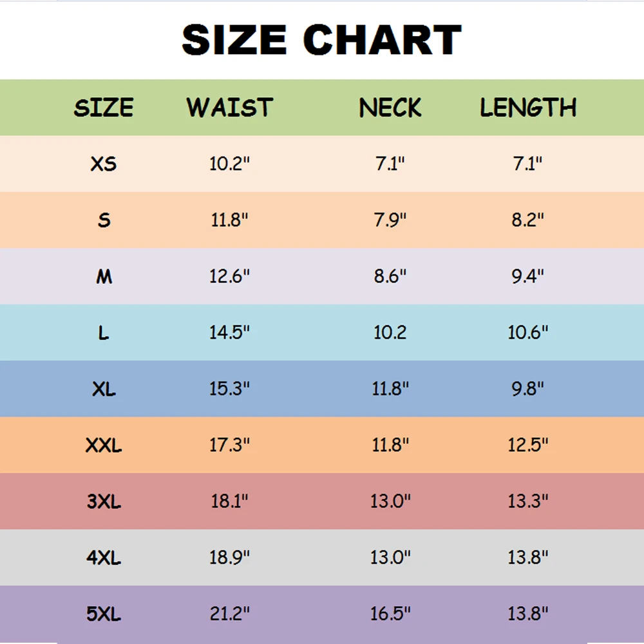Viewport: 644px width, 644px height.
Task: Select the XL size label
Action: pyautogui.click(x=104, y=389)
